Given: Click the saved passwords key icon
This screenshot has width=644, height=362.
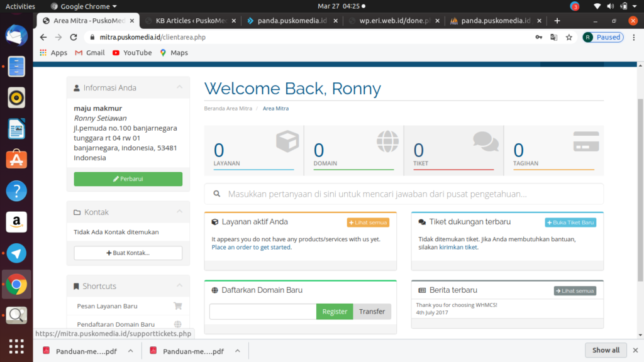Looking at the screenshot, I should point(539,37).
